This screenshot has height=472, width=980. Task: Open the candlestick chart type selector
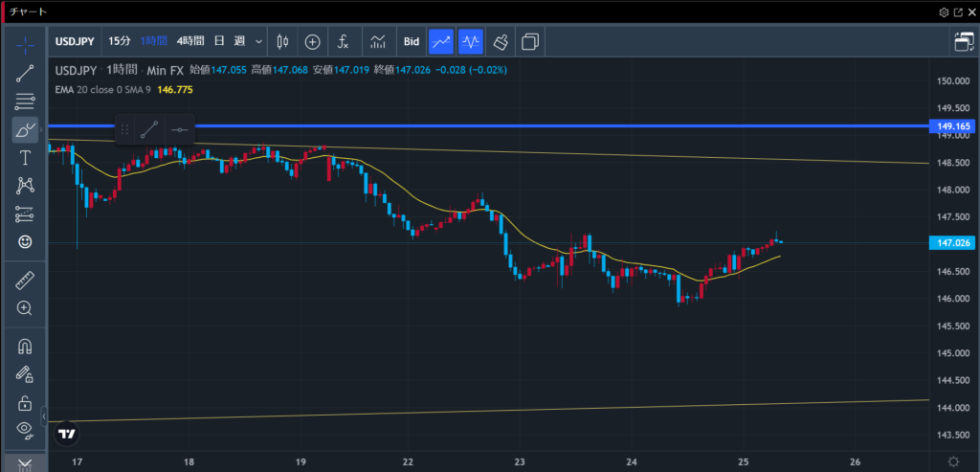282,42
